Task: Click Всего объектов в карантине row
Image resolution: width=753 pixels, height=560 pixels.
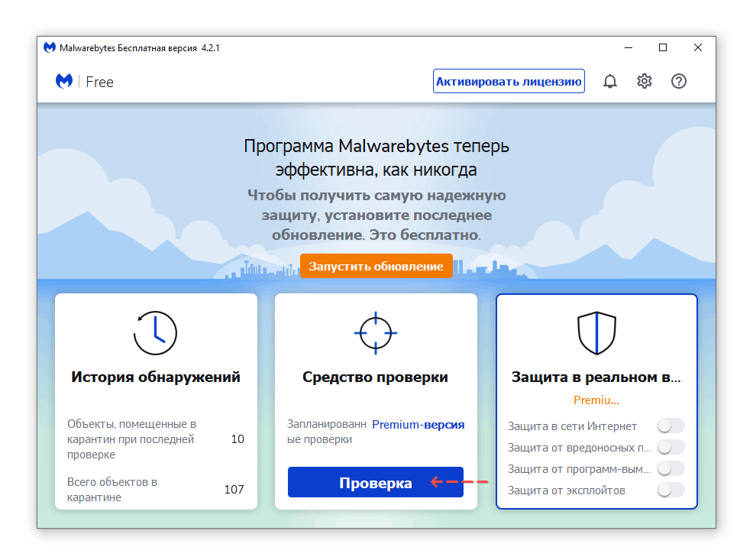Action: 156,490
